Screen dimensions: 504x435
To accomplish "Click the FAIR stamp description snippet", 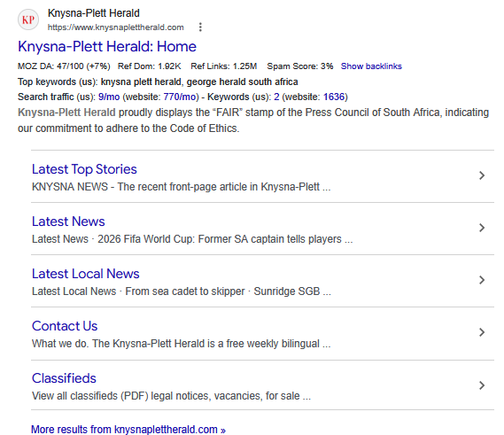I will (253, 120).
